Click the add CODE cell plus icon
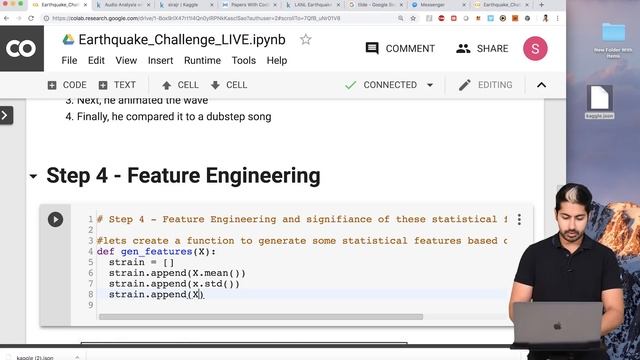The image size is (640, 360). coord(52,85)
